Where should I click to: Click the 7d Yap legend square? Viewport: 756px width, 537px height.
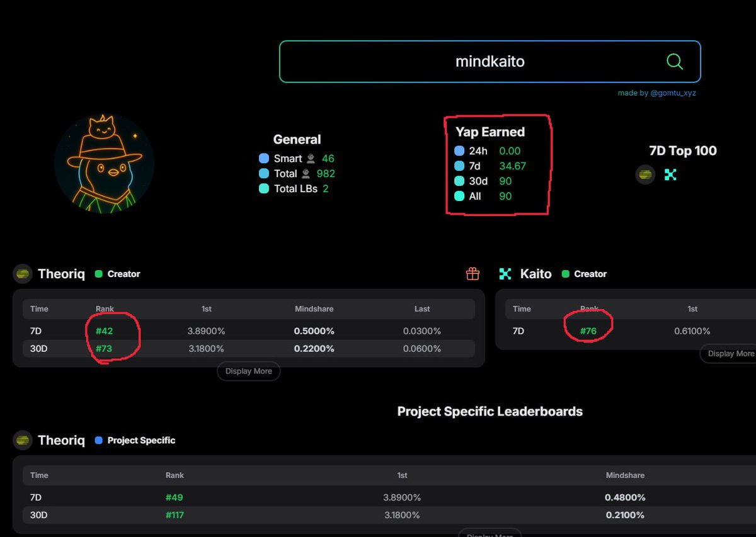(459, 166)
